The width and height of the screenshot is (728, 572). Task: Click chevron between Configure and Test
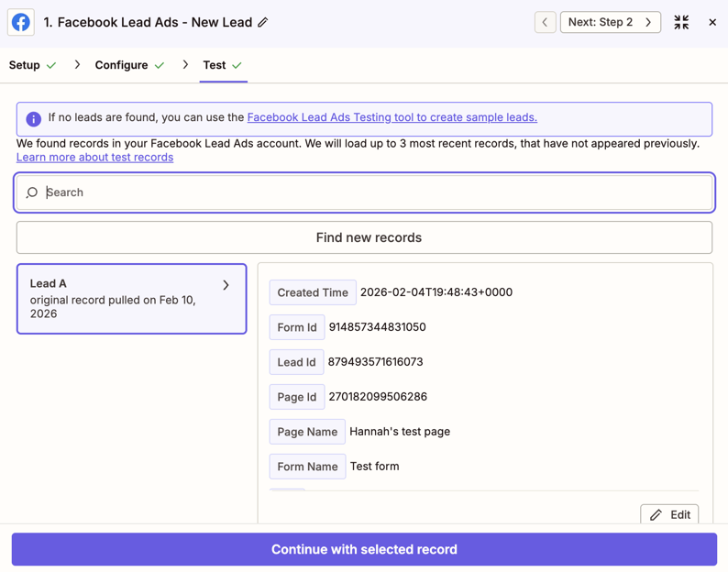185,64
